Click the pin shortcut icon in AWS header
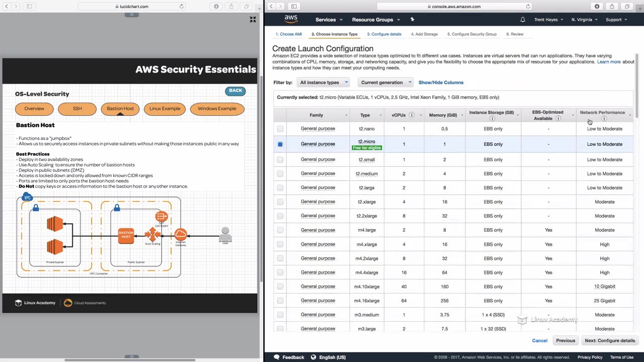This screenshot has width=644, height=362. click(x=412, y=20)
